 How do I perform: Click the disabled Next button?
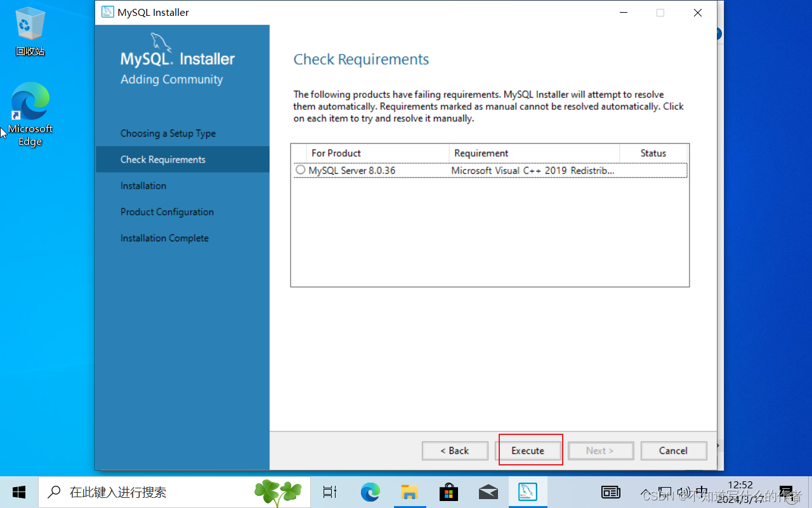[600, 451]
